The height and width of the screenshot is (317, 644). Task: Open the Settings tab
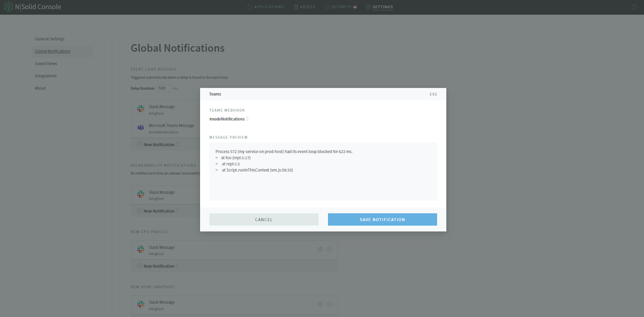pos(380,7)
